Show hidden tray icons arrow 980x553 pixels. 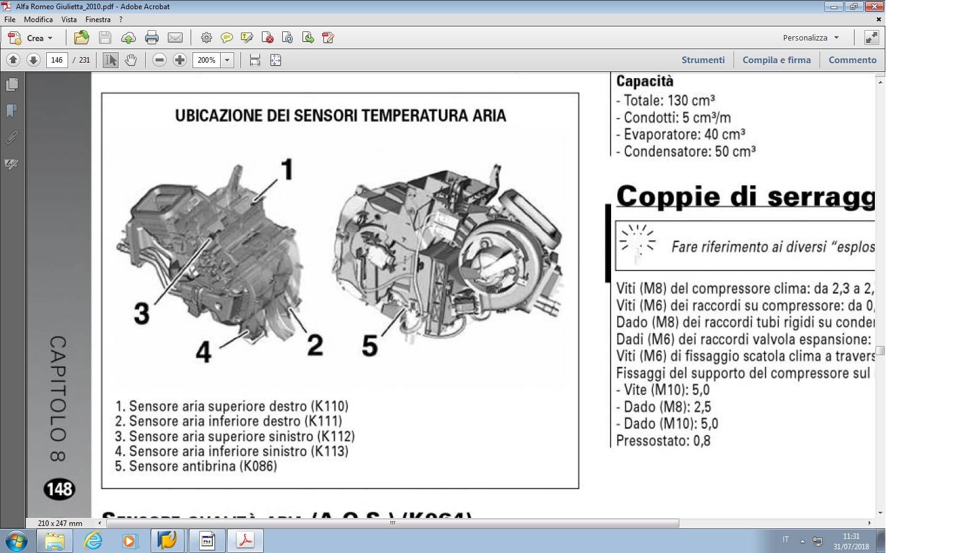coord(802,541)
